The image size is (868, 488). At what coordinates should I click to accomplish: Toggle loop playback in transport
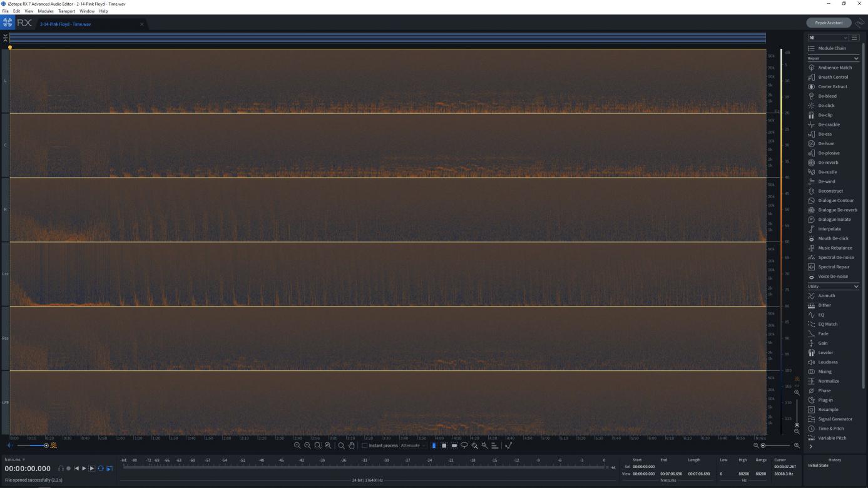(100, 469)
